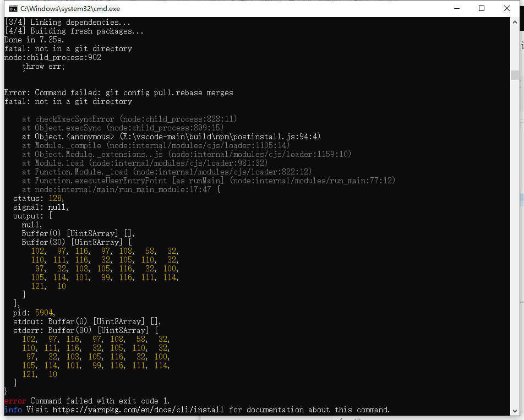
Task: Click the '[3/4] Linking dependencies...' line
Action: click(67, 22)
